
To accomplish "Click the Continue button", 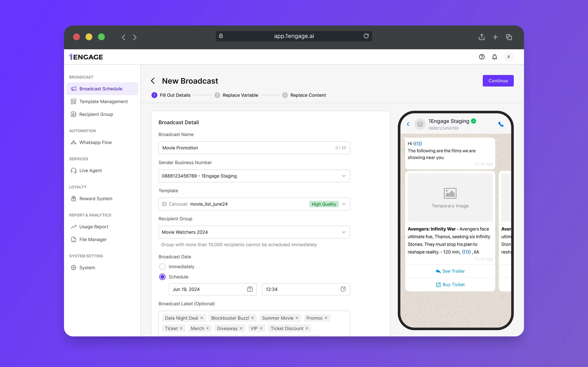I will 498,81.
